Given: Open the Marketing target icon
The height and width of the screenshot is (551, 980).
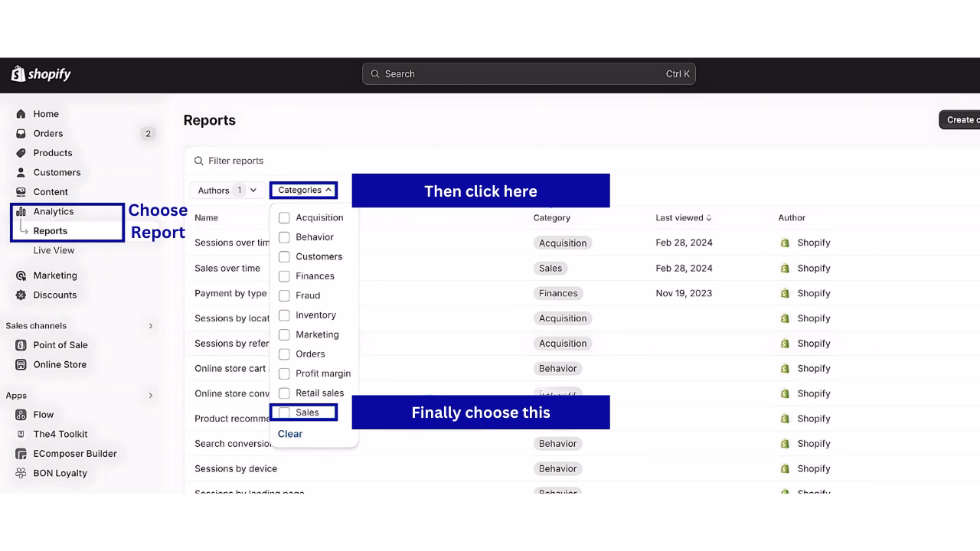Looking at the screenshot, I should click(x=21, y=275).
